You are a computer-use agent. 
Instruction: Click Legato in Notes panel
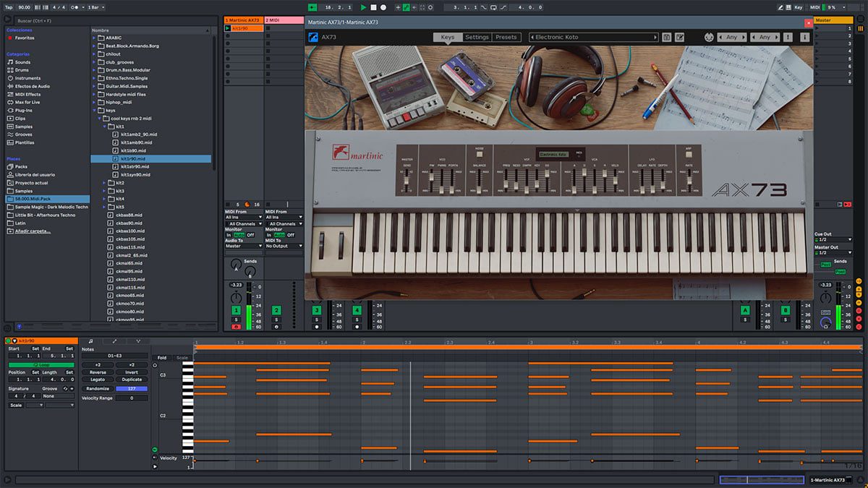pos(98,380)
